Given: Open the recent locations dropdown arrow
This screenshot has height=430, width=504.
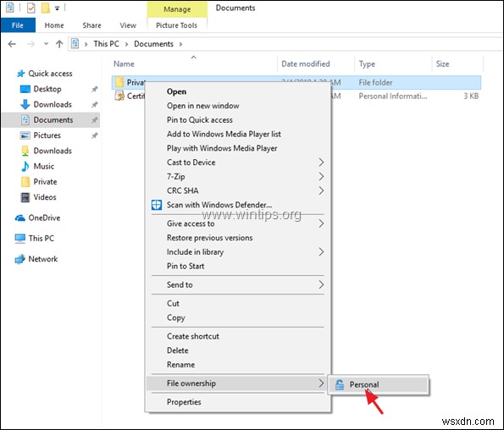Looking at the screenshot, I should pos(46,44).
